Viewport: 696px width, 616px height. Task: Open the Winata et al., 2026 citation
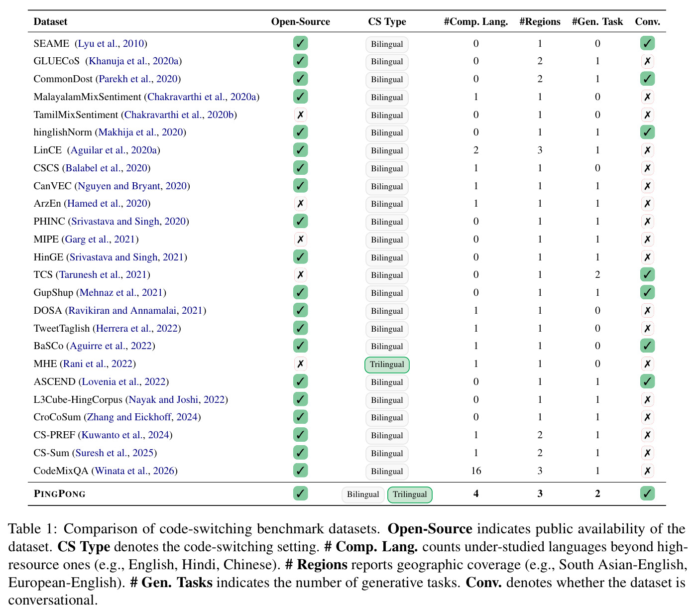click(x=134, y=471)
